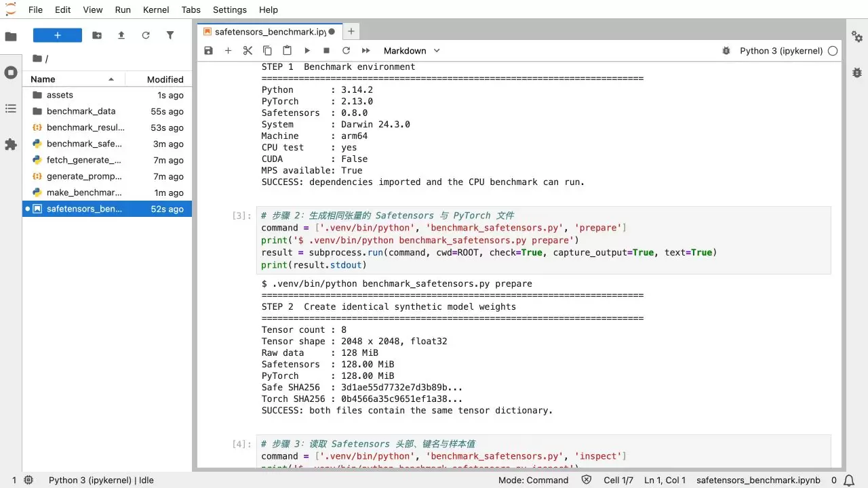
Task: Switch kernel via Python 3 (ipykernel) button
Action: point(781,51)
